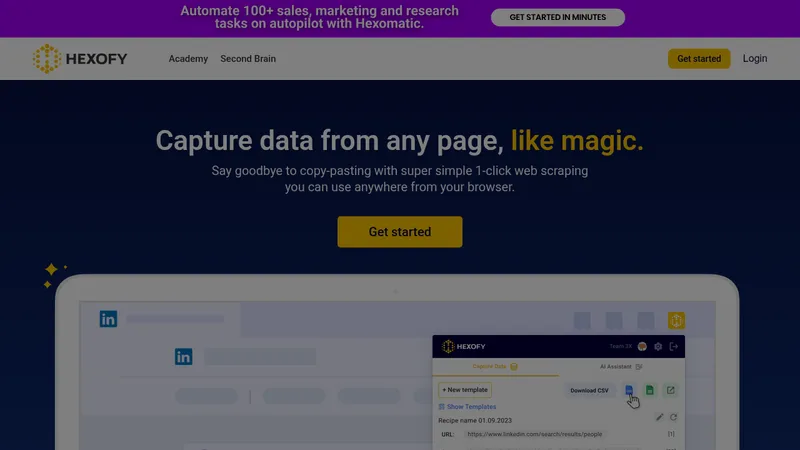Click the LinkedIn logo beside the search bar
Viewport: 800px width, 450px height.
click(x=183, y=357)
